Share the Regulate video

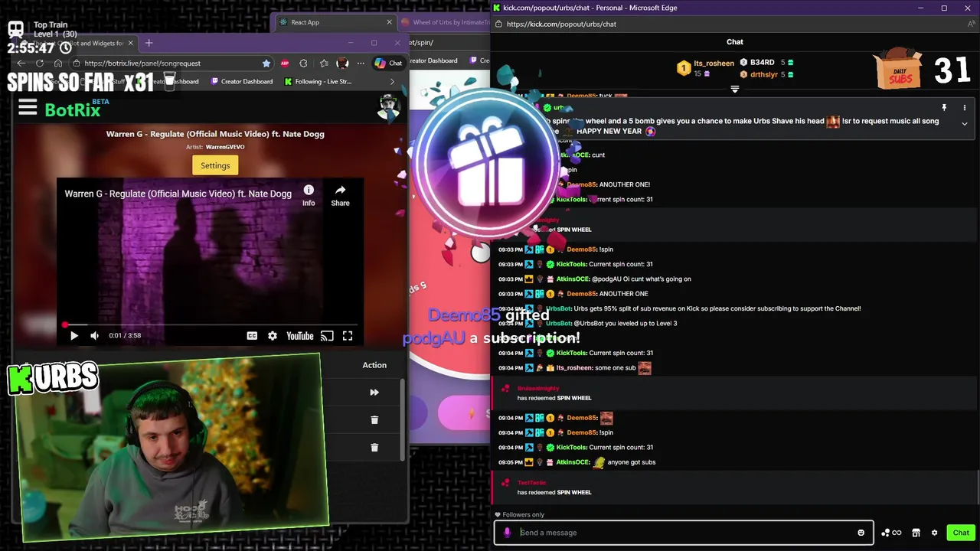[x=340, y=195]
